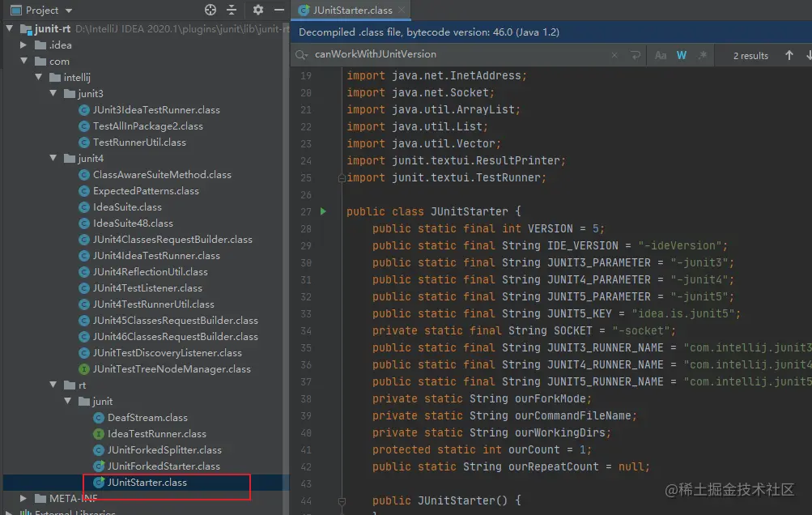Toggle import fold marker at line 25

[x=342, y=178]
